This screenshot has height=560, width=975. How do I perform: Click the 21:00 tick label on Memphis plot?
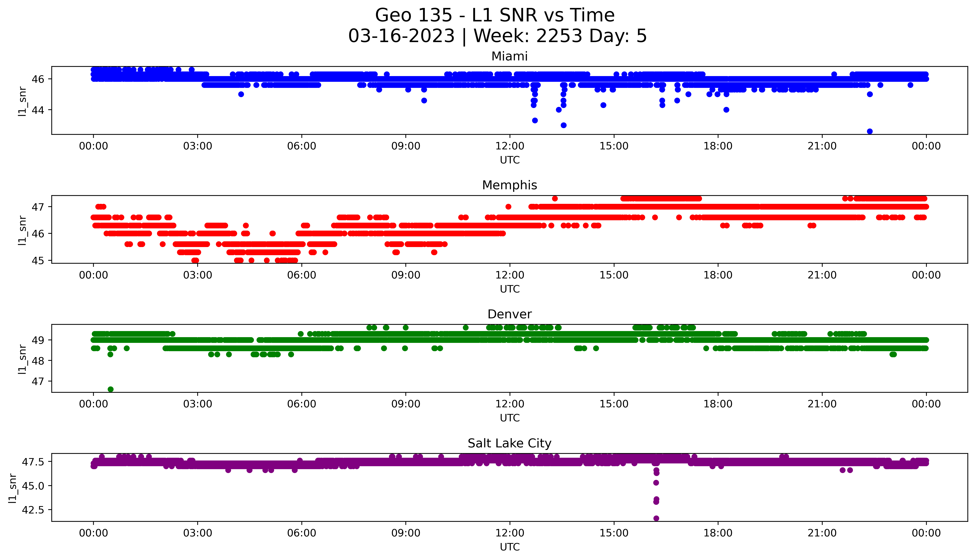(822, 275)
